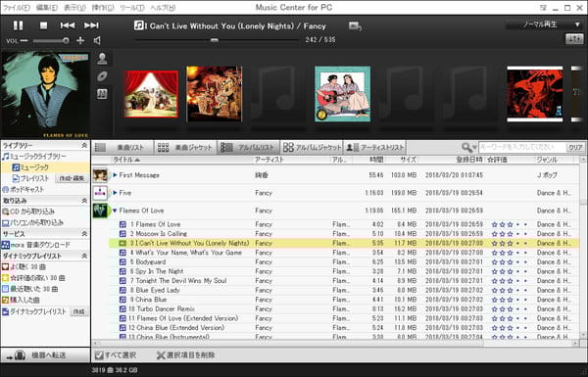Go back to the previous track
Image resolution: width=588 pixels, height=377 pixels.
(x=68, y=25)
